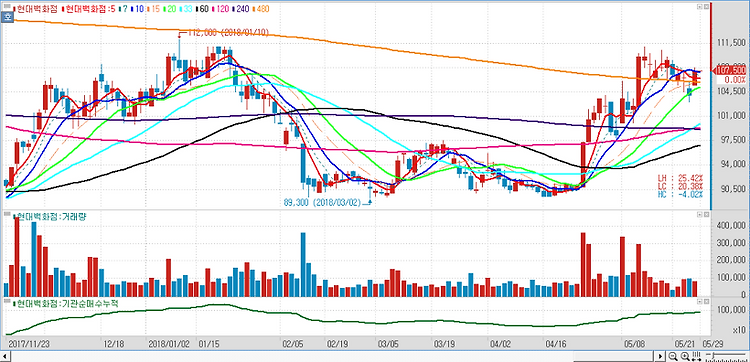Click the 03/19 date axis label
This screenshot has height=362, width=750.
point(444,343)
